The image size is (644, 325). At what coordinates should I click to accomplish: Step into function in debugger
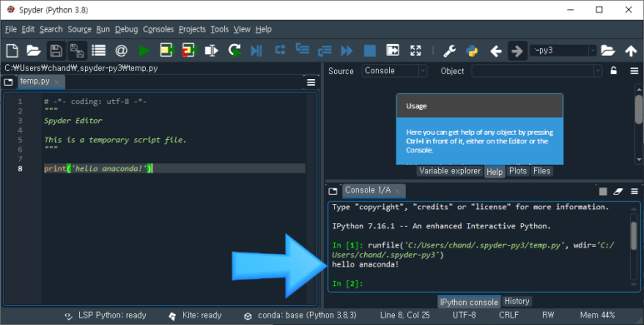[x=302, y=49]
